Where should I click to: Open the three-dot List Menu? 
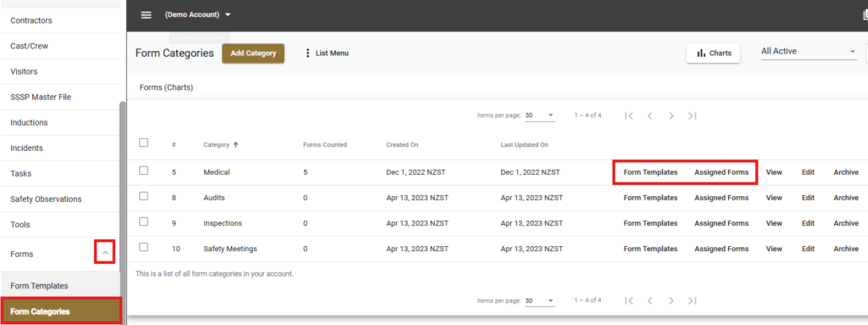click(x=326, y=53)
